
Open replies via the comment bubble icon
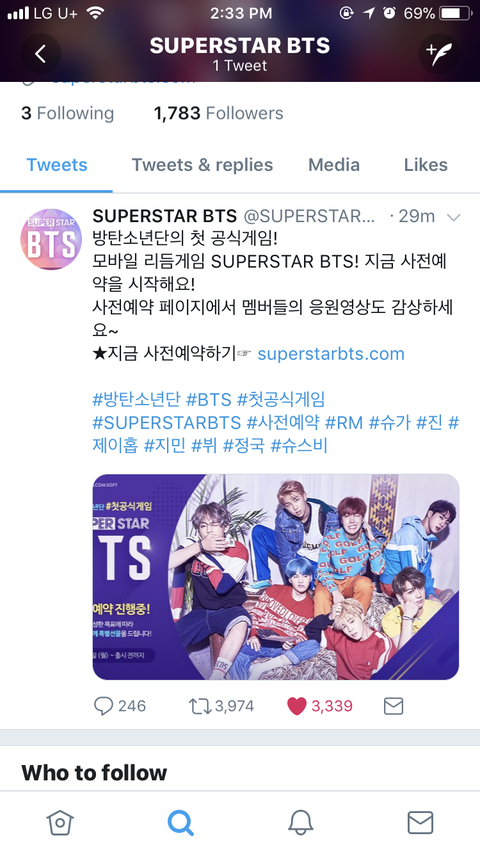pyautogui.click(x=103, y=706)
